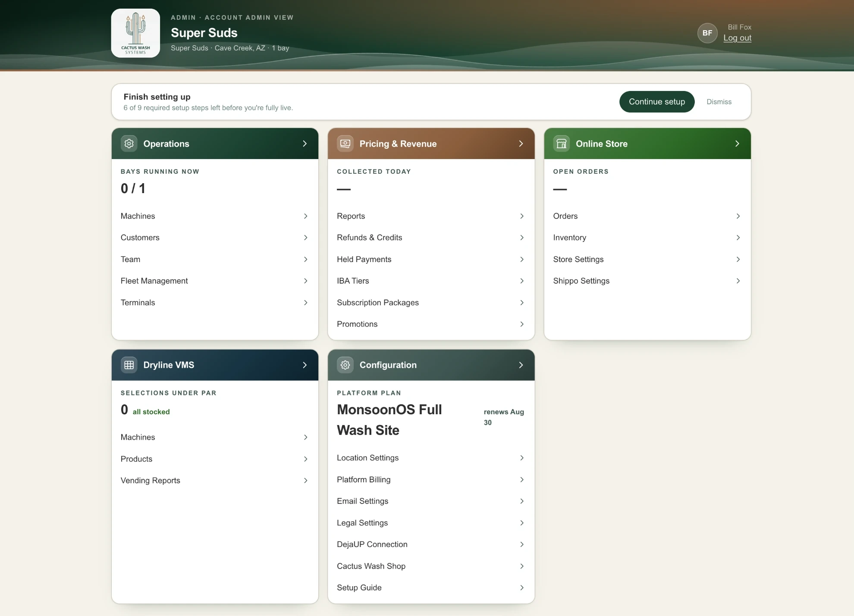The width and height of the screenshot is (854, 616).
Task: Expand the Pricing & Revenue header arrow
Action: pyautogui.click(x=521, y=144)
